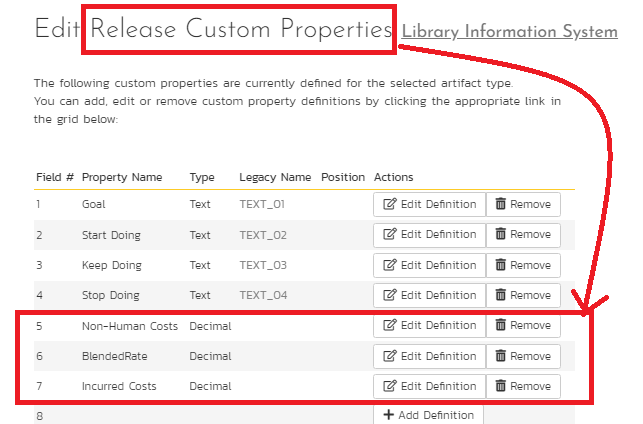Edit Definition for Stop Doing
This screenshot has width=643, height=424.
click(430, 295)
